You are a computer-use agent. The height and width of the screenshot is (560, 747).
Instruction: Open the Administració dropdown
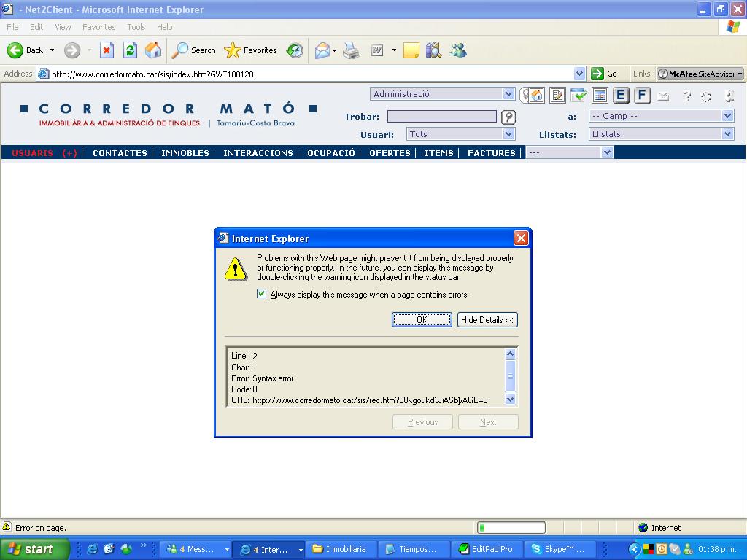(x=442, y=94)
